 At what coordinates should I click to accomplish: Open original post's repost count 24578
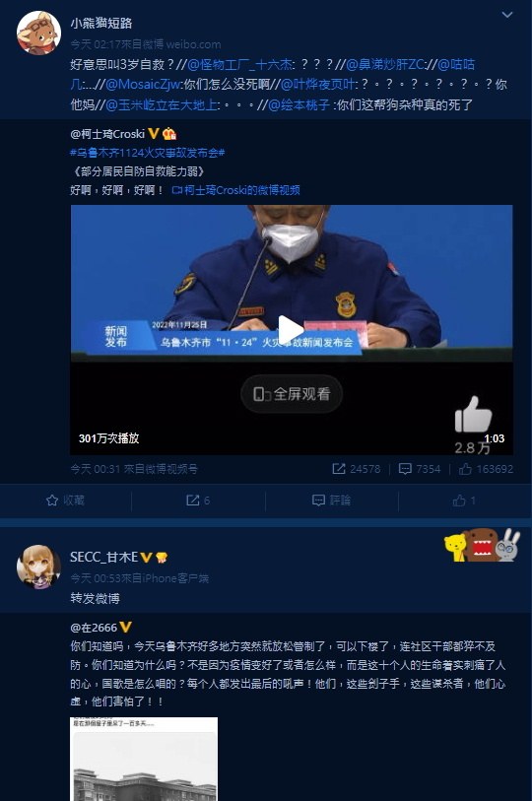[x=357, y=469]
